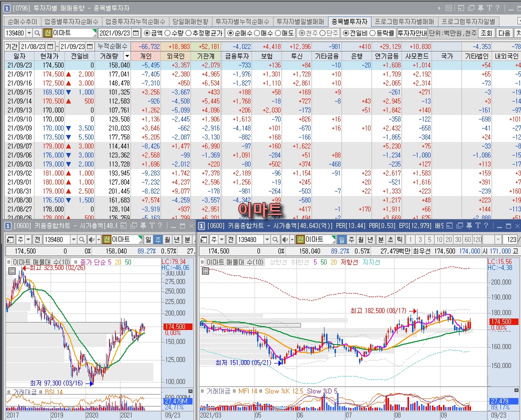Switch to 프로그램투자자일별 tab
The image size is (521, 420).
(468, 21)
